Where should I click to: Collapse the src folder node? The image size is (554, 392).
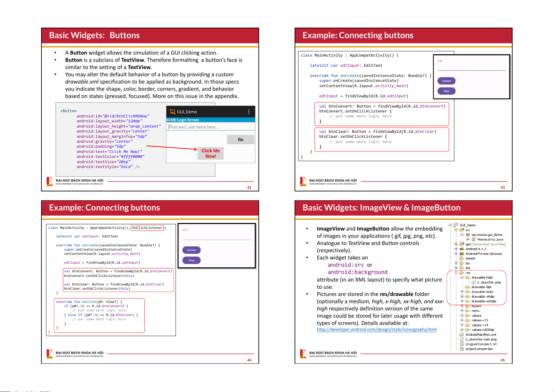(456, 230)
